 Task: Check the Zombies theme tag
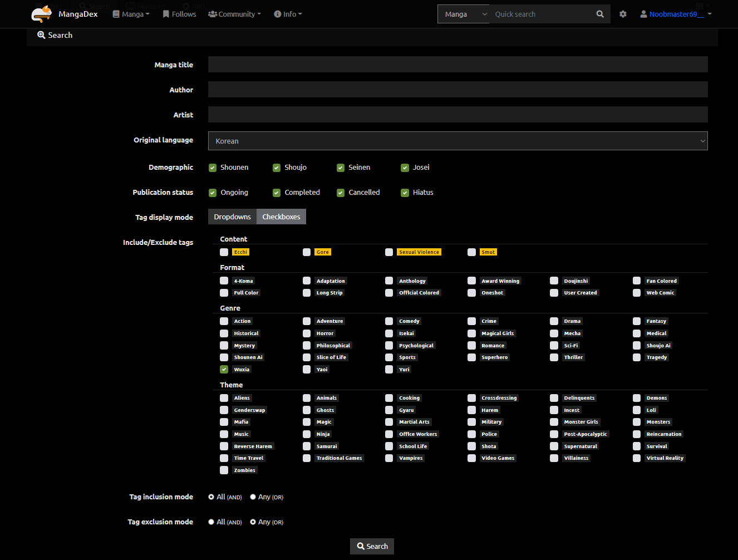pos(224,470)
